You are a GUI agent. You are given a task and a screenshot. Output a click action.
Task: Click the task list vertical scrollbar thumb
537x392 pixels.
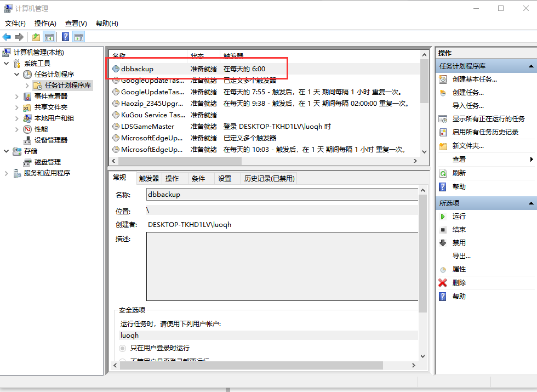[x=424, y=81]
